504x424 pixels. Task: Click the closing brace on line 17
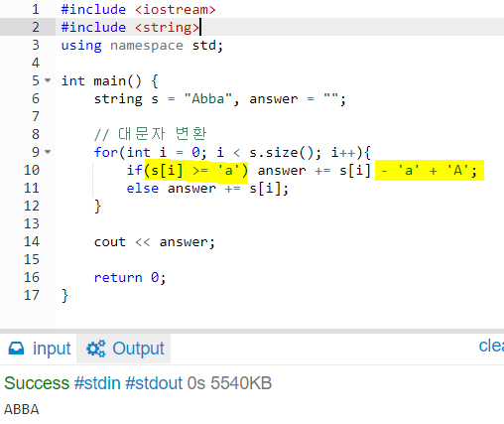(64, 296)
